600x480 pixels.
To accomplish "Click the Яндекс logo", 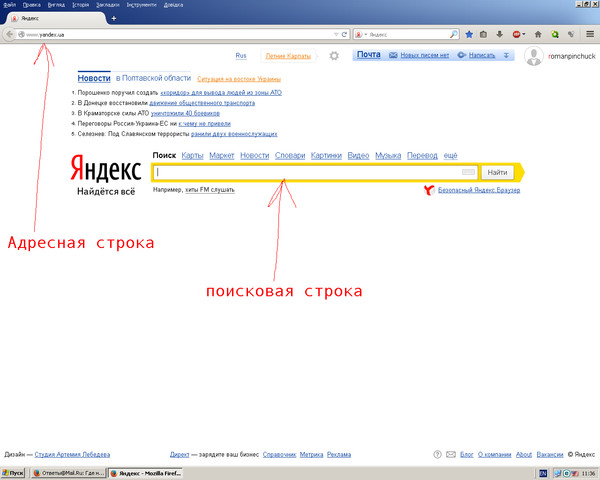I will click(106, 168).
